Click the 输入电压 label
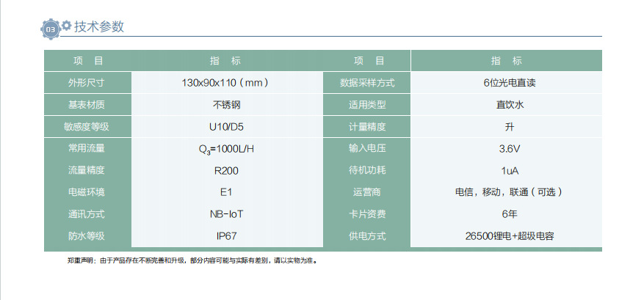The height and width of the screenshot is (300, 644). click(x=367, y=148)
